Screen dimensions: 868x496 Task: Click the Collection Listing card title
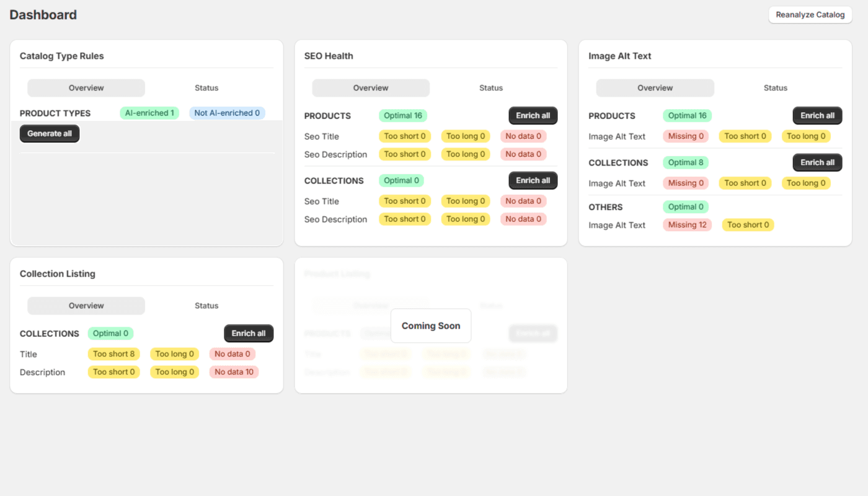click(x=58, y=273)
